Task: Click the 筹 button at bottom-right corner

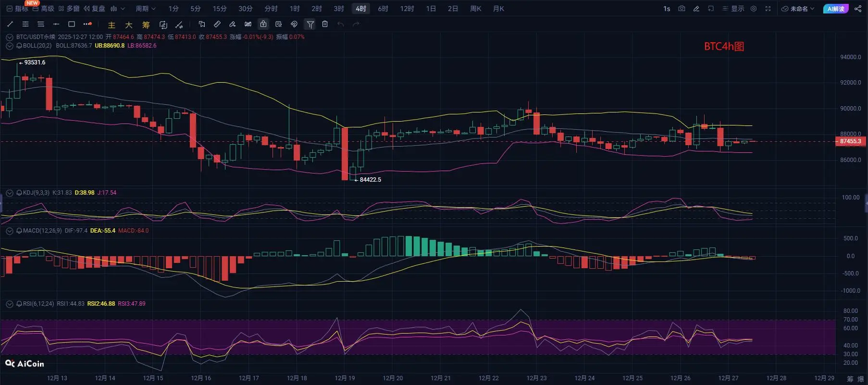Action: (x=850, y=379)
